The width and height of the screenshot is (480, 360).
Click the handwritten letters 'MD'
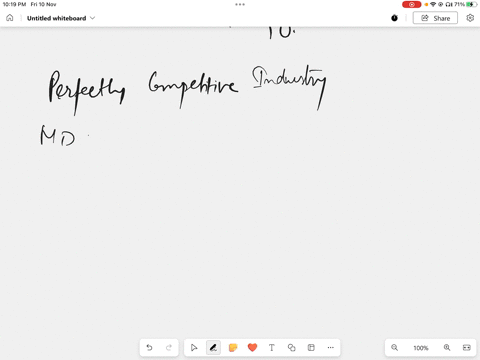pos(58,136)
